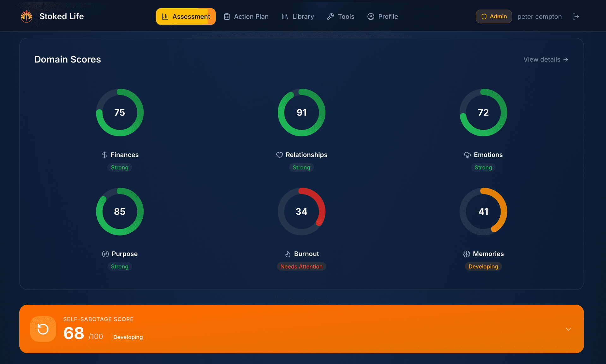Open the Tools page
606x364 pixels.
pos(341,16)
